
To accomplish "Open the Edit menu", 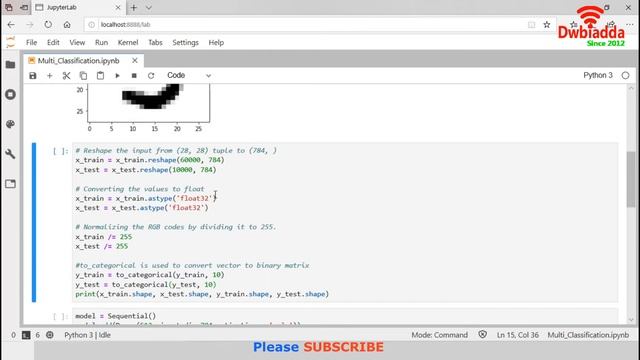I will [53, 42].
